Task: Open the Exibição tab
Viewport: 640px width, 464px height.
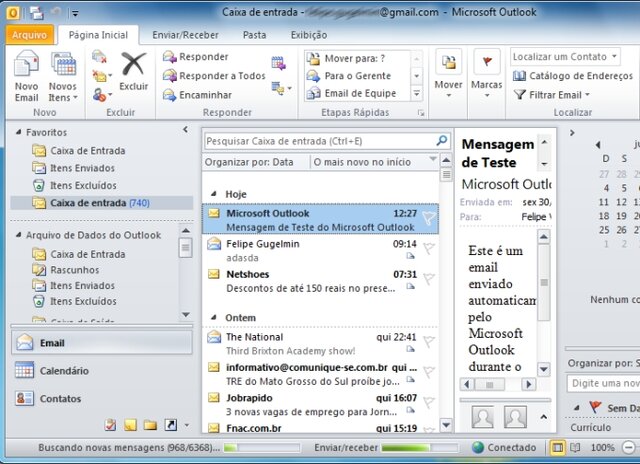Action: coord(309,35)
